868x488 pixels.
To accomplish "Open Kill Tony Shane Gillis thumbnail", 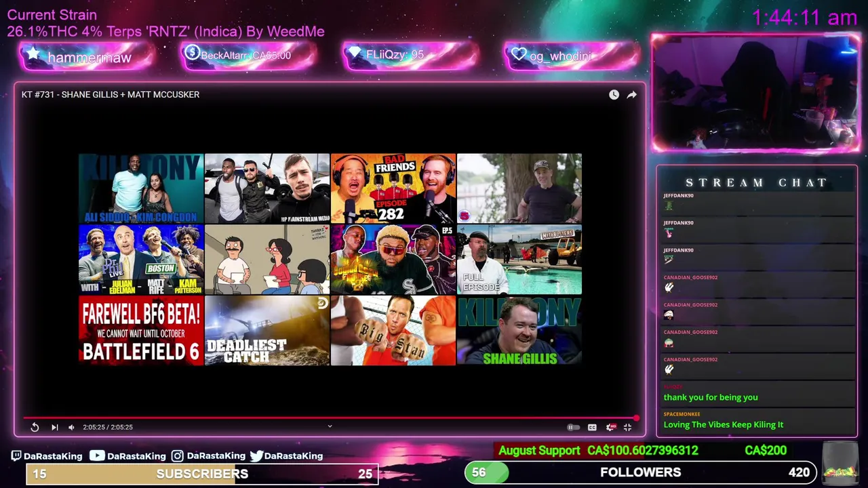I will point(519,331).
